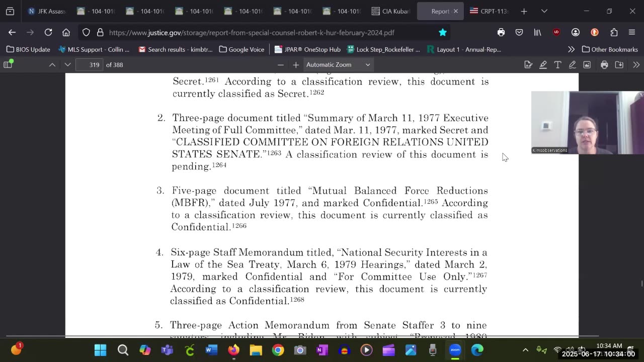
Task: Open the Lock Step_Rockefeller bookmark
Action: point(383,49)
